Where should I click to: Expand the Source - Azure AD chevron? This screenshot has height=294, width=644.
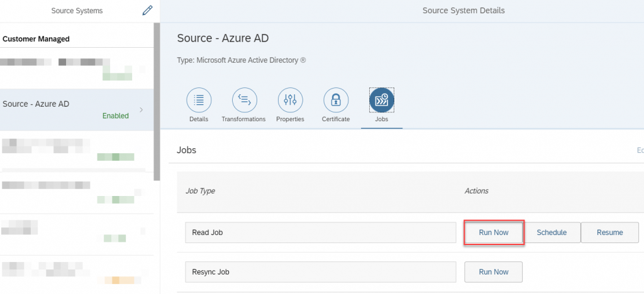pyautogui.click(x=142, y=110)
